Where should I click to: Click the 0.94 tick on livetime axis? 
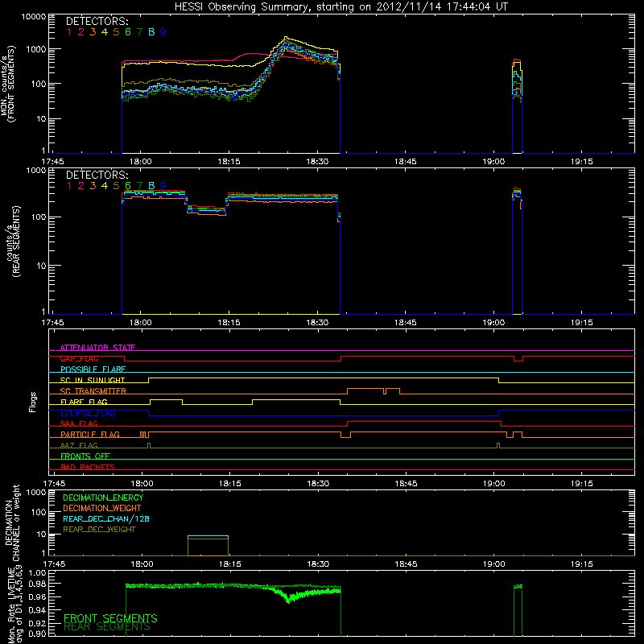click(x=37, y=610)
